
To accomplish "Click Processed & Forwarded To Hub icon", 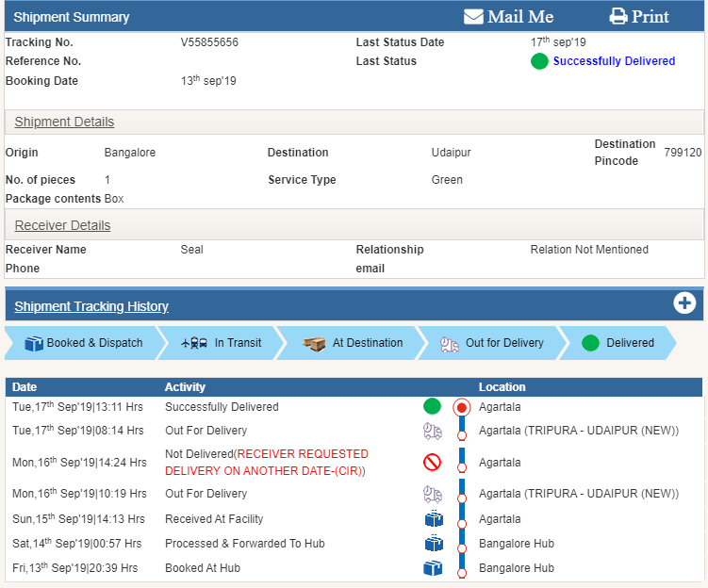I will point(433,544).
